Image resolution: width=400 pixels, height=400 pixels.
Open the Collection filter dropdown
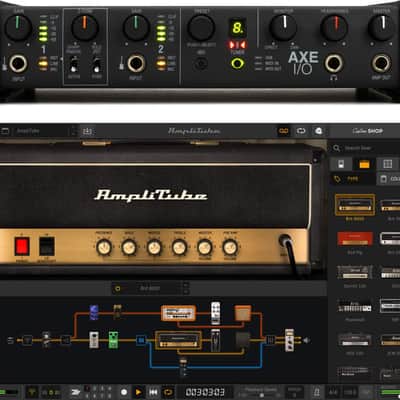(388, 179)
